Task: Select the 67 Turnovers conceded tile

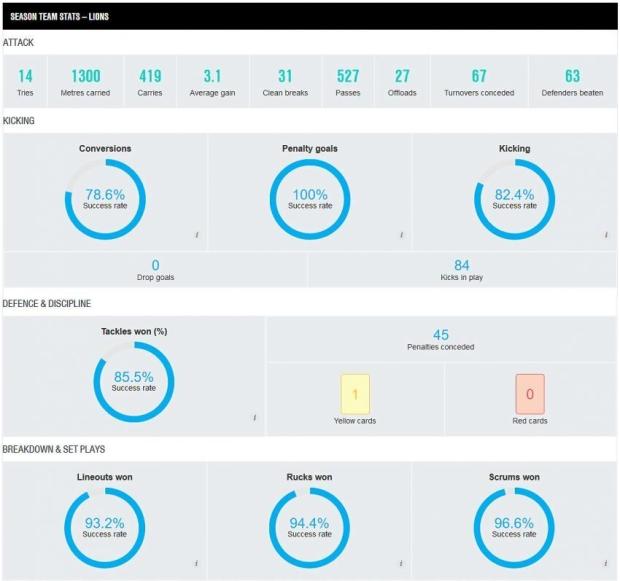Action: 479,81
